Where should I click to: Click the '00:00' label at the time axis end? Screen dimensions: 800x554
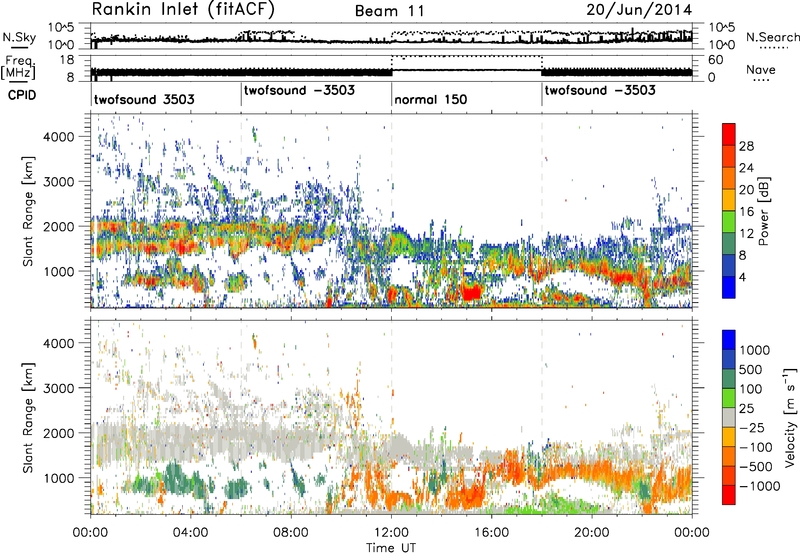pyautogui.click(x=692, y=533)
